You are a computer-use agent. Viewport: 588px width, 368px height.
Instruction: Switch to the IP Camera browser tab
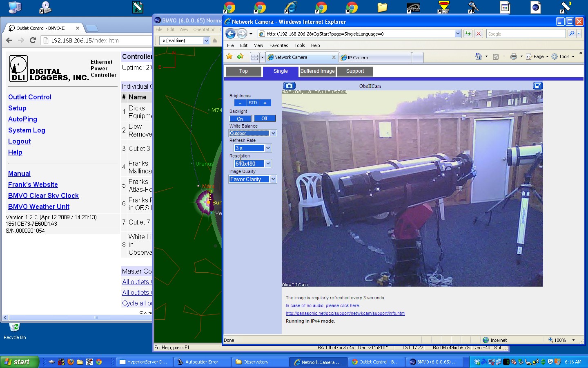click(x=375, y=58)
